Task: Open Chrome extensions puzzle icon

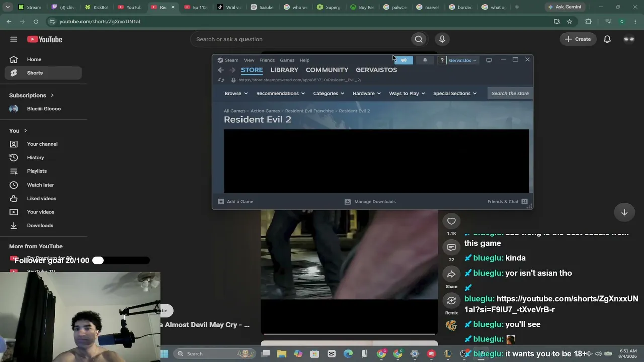Action: click(x=588, y=22)
